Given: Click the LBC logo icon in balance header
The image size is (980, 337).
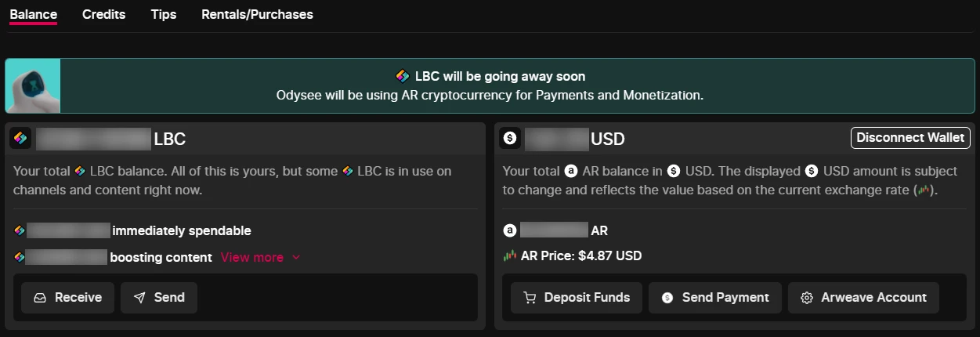Looking at the screenshot, I should click(x=20, y=139).
